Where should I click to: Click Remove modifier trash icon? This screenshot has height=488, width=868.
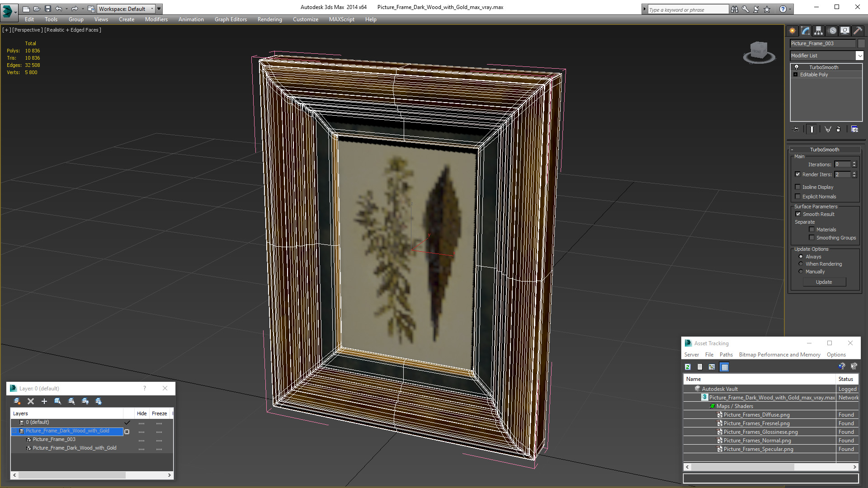(x=839, y=129)
